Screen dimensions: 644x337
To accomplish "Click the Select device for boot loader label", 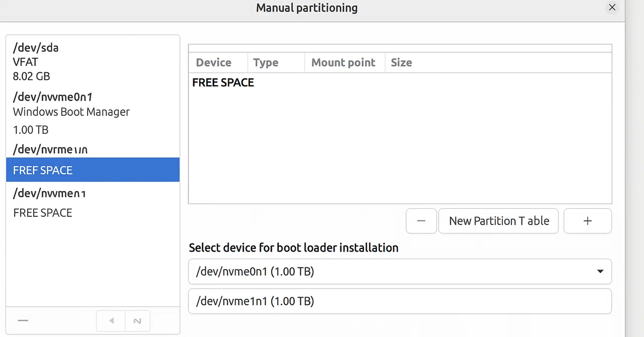I will click(x=294, y=248).
